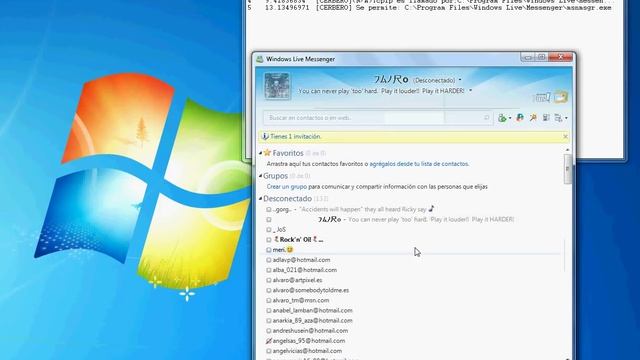Screen dimensions: 640x360
Task: Click the smiley emoticon next to meri
Action: click(290, 249)
